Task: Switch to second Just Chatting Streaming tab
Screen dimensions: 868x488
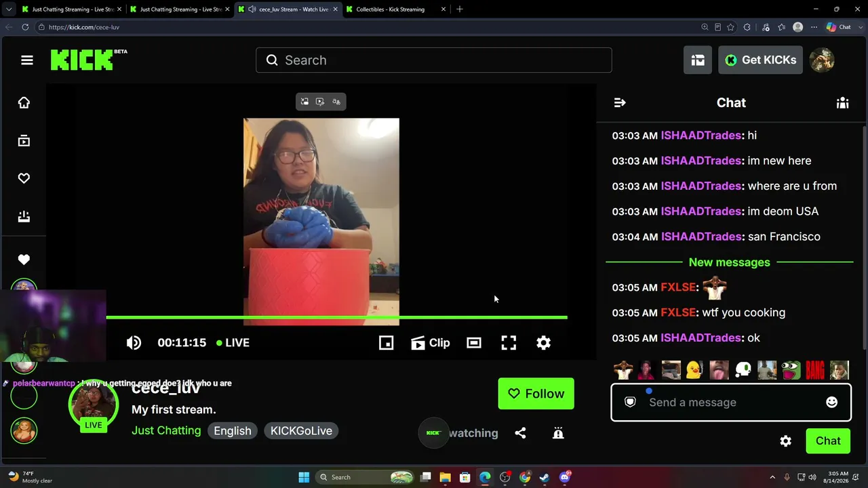Action: pyautogui.click(x=179, y=9)
